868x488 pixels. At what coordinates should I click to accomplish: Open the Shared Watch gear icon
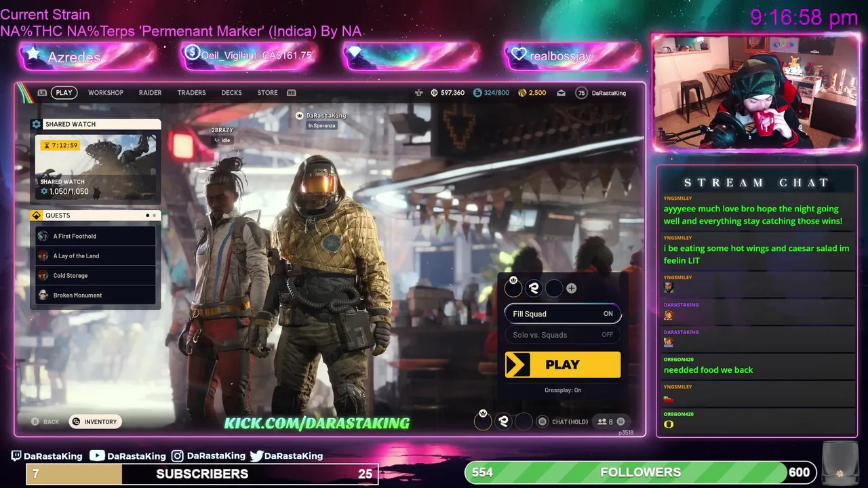(x=37, y=124)
